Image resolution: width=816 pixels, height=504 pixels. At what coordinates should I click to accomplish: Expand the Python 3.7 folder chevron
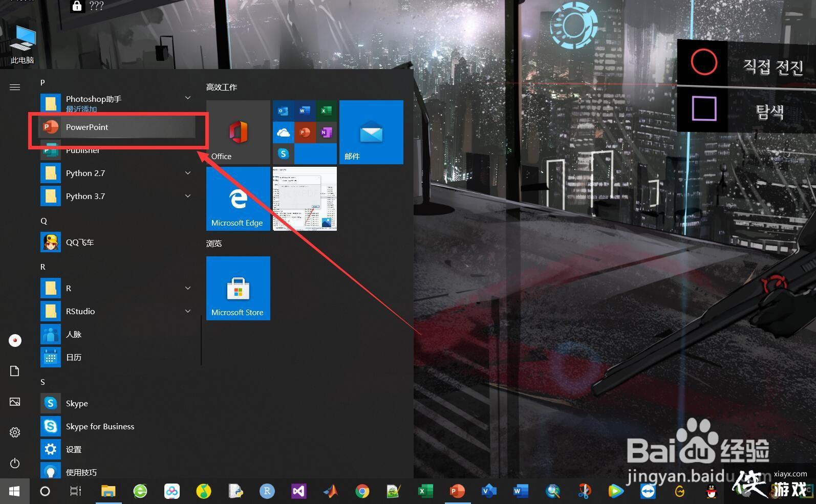point(188,196)
